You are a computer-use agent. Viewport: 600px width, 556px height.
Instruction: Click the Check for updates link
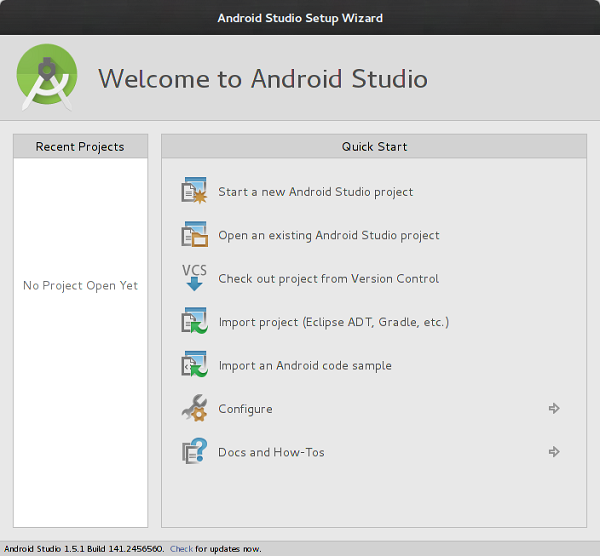[x=181, y=549]
